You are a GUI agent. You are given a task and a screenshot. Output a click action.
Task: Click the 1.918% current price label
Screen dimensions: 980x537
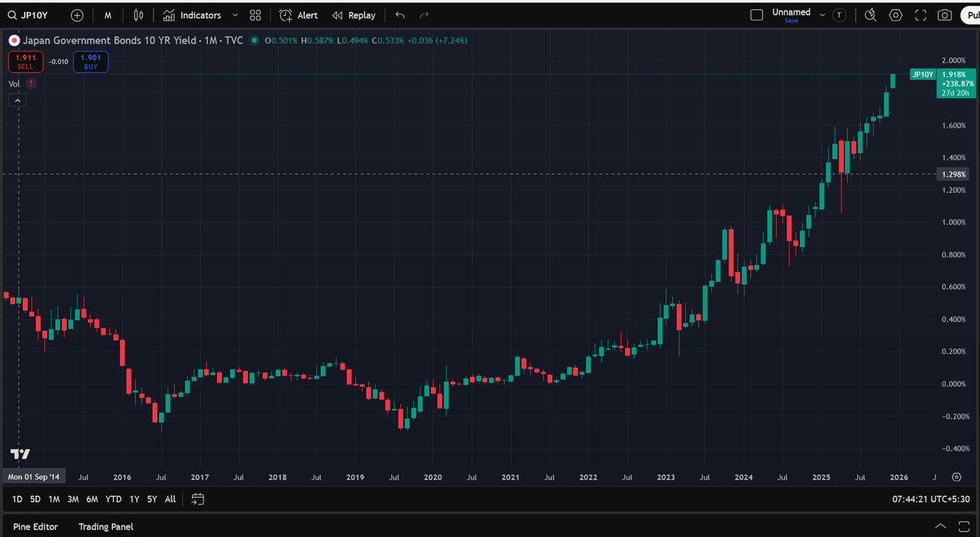coord(955,74)
